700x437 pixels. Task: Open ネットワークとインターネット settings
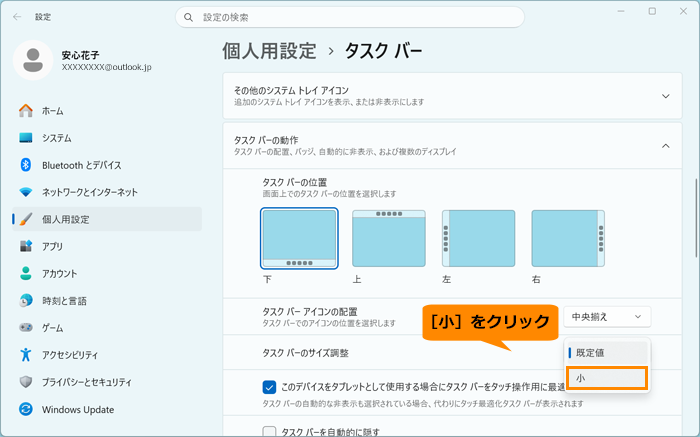tap(107, 192)
